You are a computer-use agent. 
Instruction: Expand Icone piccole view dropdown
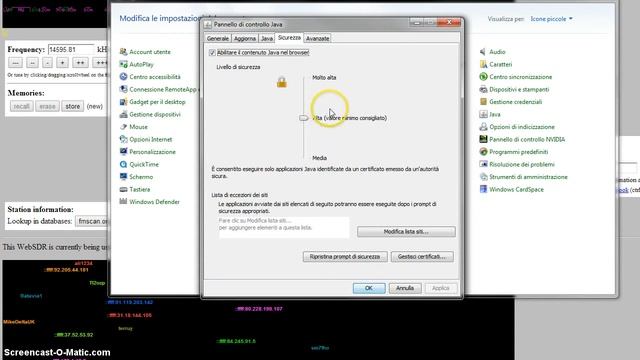point(551,19)
